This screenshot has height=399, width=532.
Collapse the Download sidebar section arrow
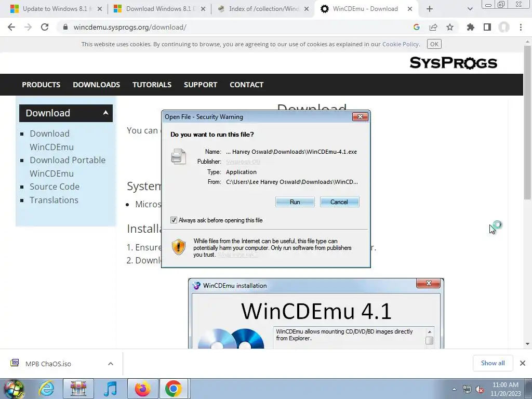(x=105, y=113)
